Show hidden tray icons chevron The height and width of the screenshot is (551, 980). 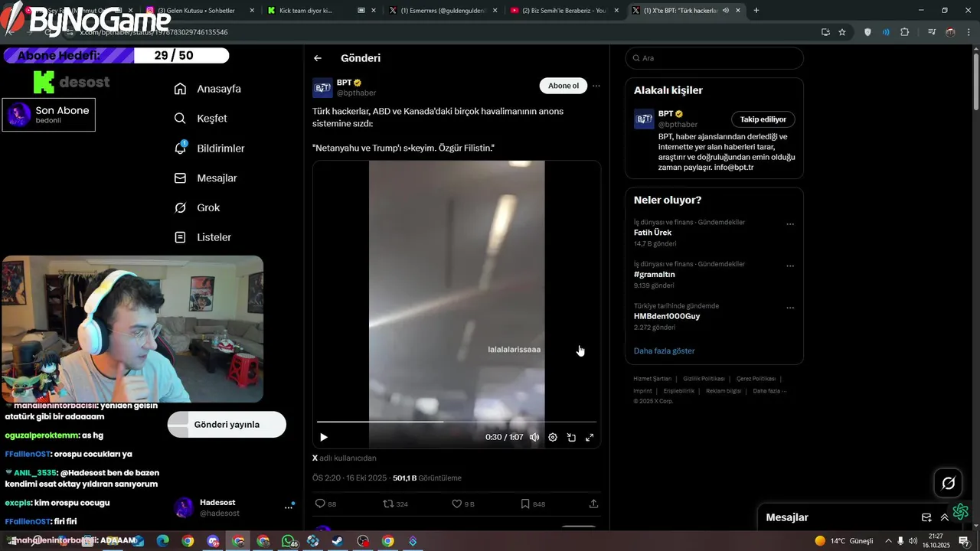888,541
